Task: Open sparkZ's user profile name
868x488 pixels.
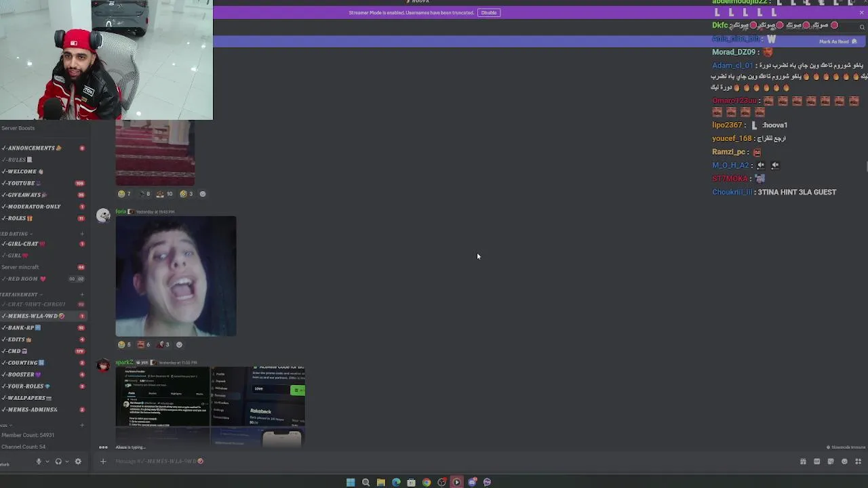Action: (124, 363)
